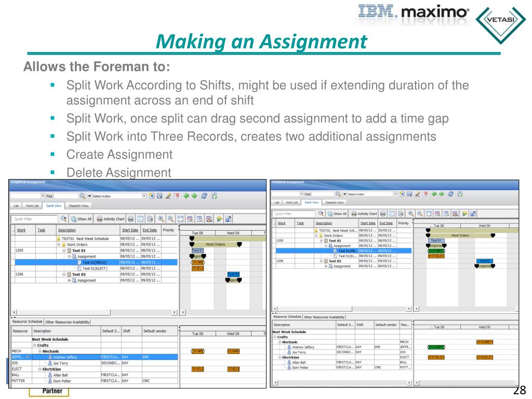
Task: Collapse Work Orders folder in left window tree
Action: 59,245
